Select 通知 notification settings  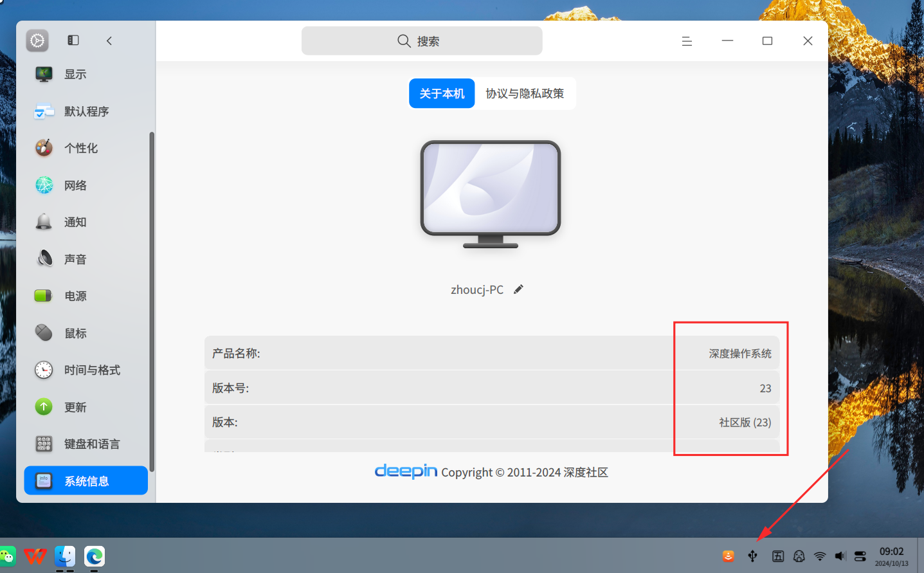coord(86,223)
